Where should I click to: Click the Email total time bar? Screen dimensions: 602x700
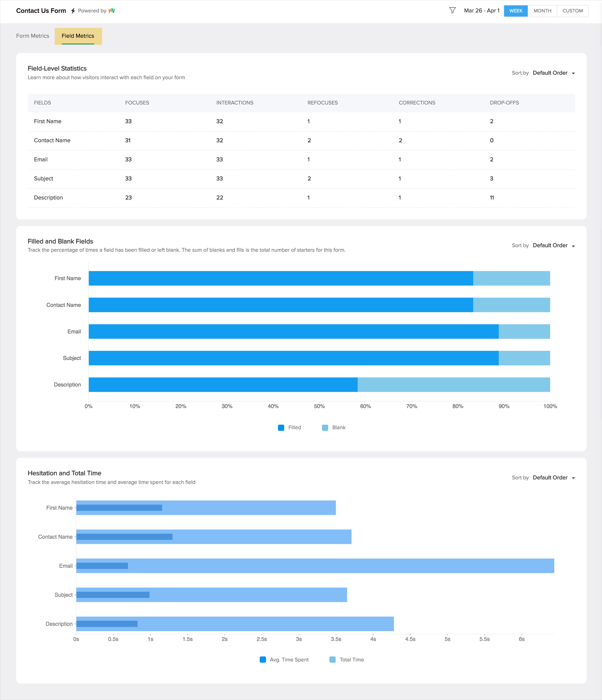click(338, 566)
